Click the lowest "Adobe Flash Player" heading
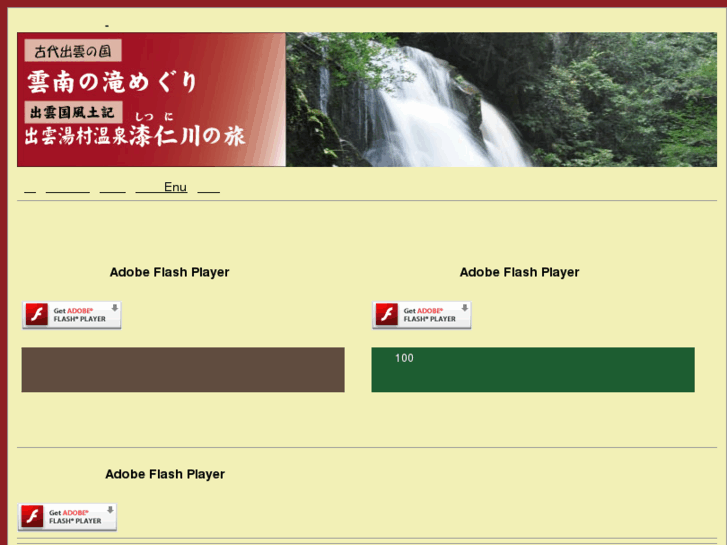This screenshot has height=545, width=727. pyautogui.click(x=165, y=474)
